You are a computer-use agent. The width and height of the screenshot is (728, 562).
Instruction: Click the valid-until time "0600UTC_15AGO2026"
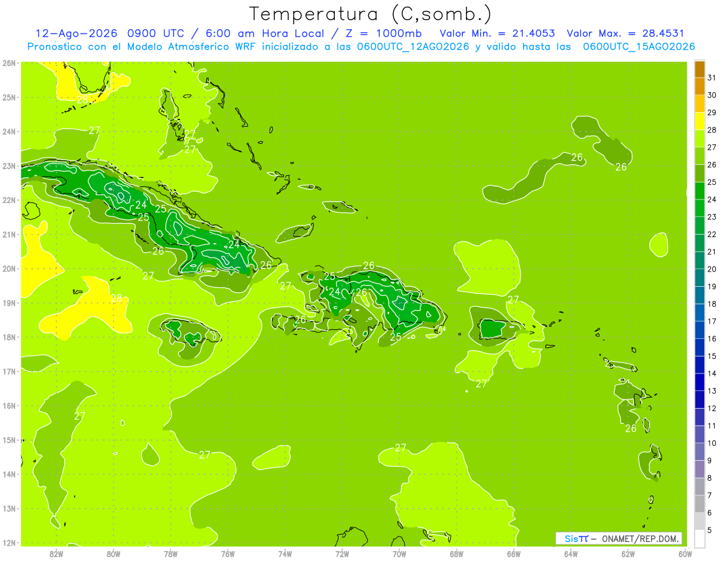click(639, 47)
